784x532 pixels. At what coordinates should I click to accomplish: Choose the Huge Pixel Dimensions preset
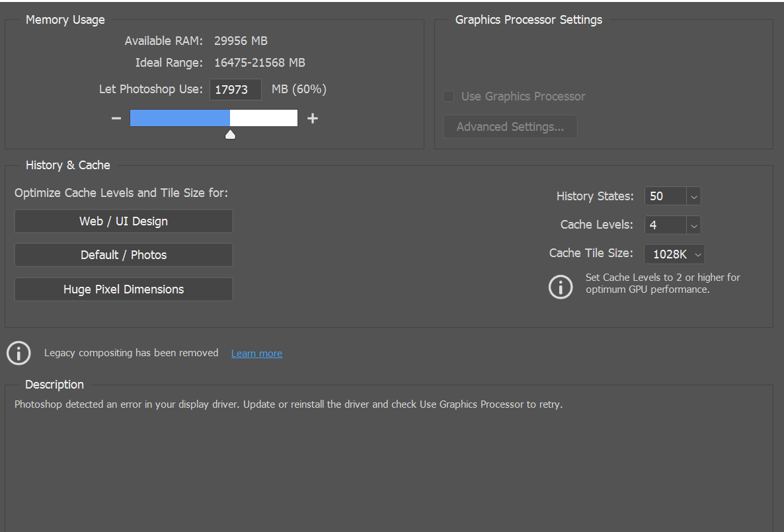(x=124, y=289)
